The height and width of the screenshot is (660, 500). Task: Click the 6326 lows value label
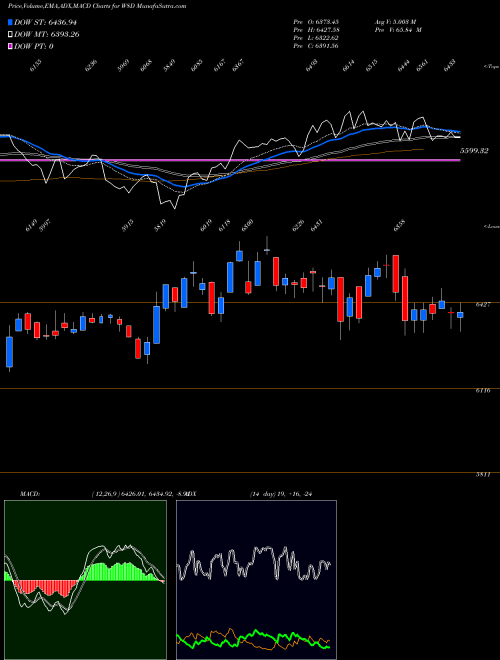point(298,226)
